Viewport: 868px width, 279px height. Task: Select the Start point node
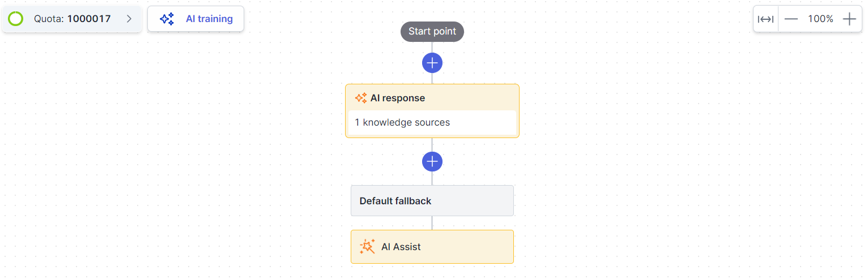(432, 32)
